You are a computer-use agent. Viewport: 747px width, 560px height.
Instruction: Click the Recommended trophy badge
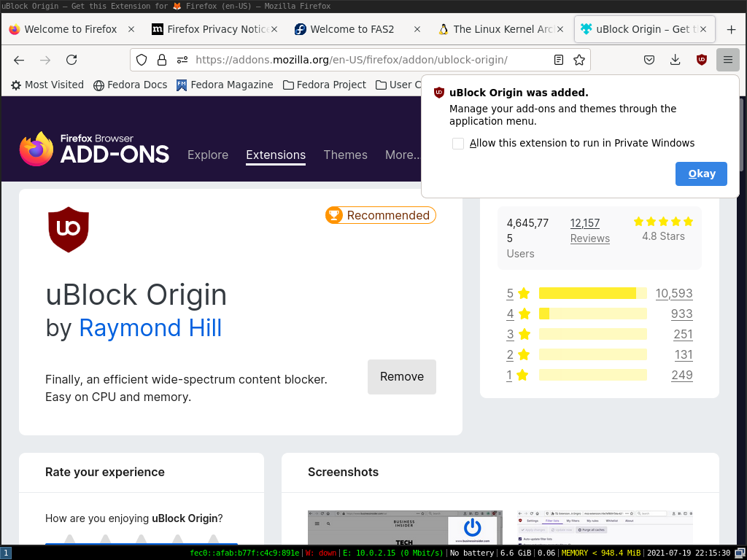point(381,215)
